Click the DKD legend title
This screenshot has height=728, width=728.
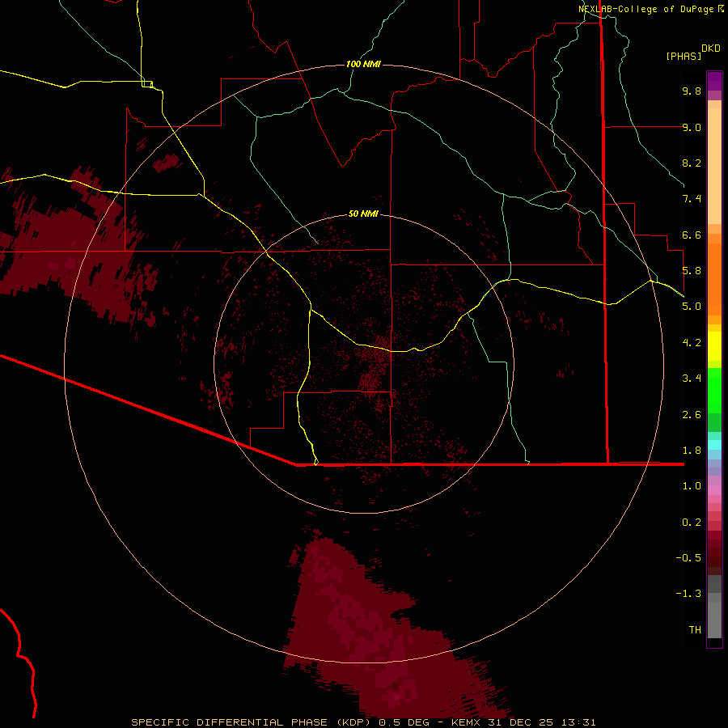(x=711, y=49)
